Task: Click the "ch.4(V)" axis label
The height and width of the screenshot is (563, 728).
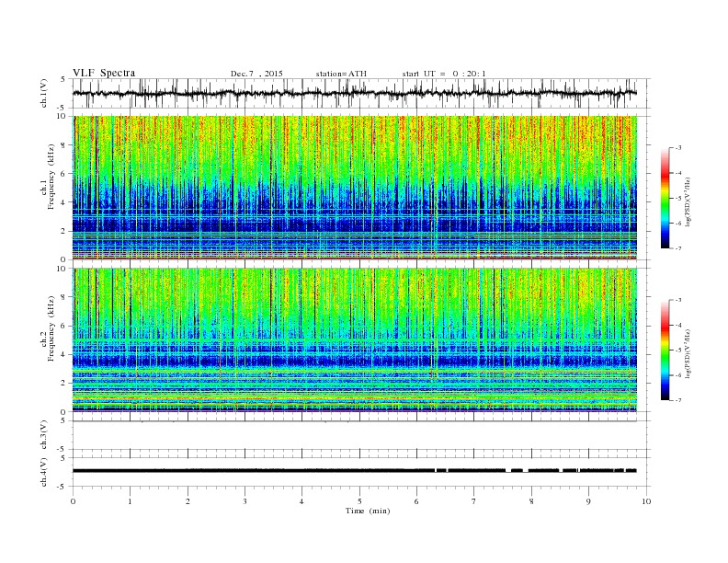Action: click(44, 472)
